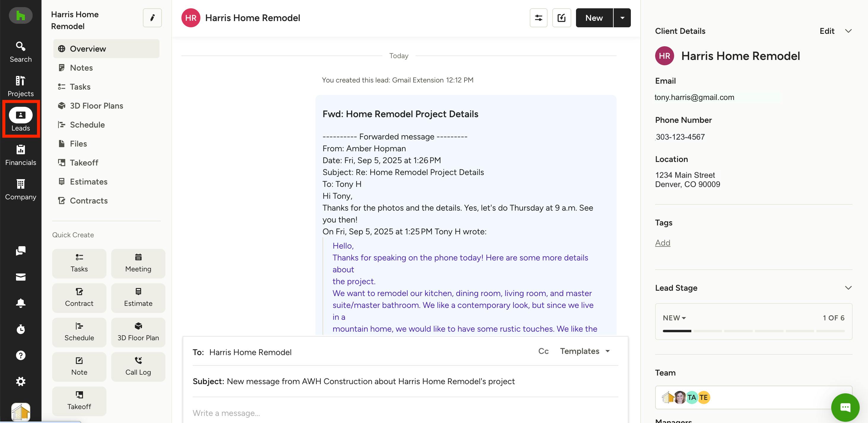Open the notifications bell icon
Screen dimensions: 868x423
coord(20,303)
